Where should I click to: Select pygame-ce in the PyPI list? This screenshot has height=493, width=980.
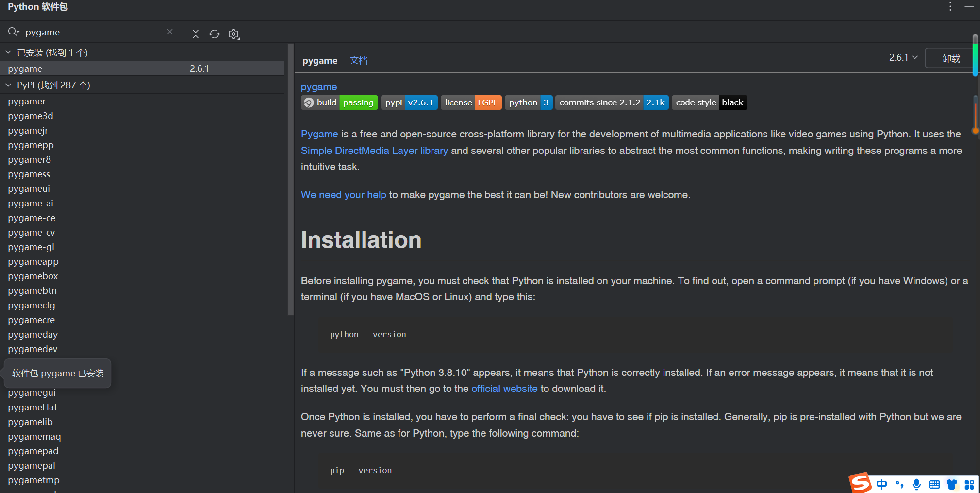pos(32,218)
